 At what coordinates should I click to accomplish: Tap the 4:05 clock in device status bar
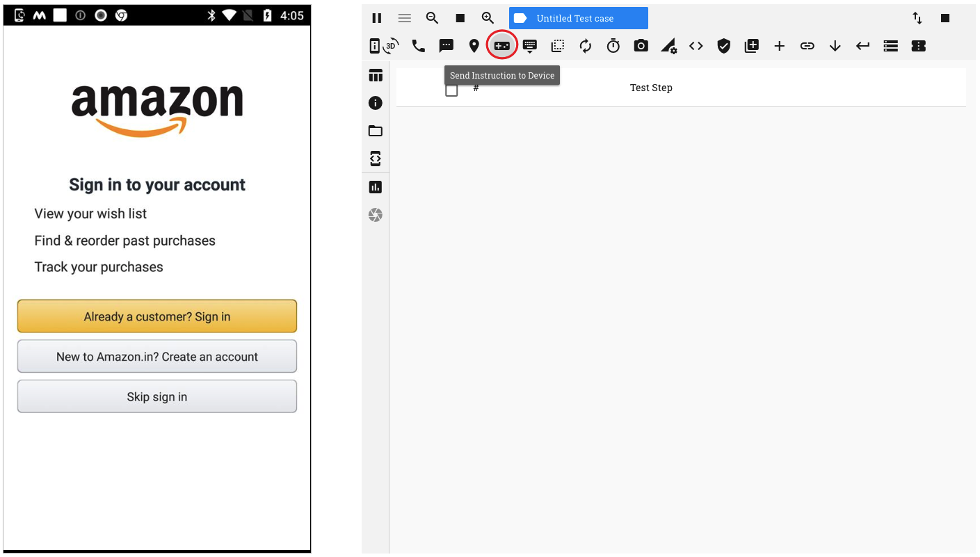point(291,15)
